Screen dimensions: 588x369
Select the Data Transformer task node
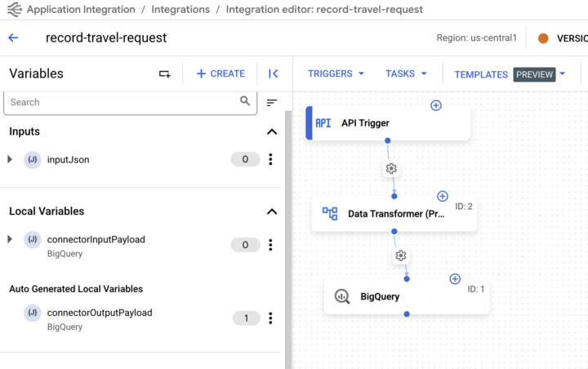click(x=394, y=214)
